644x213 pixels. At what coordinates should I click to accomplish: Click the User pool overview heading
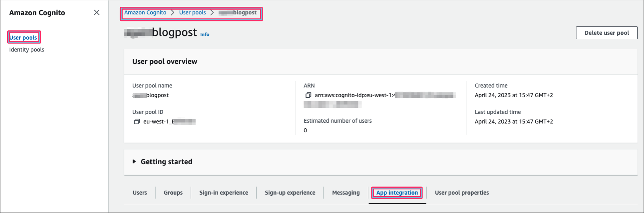coord(165,62)
